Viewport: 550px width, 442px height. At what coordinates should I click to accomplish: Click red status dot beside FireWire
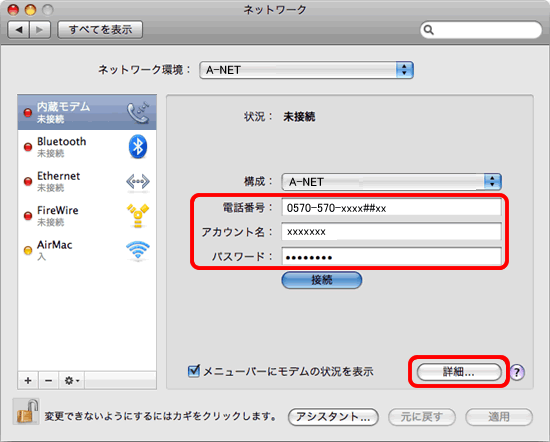[28, 215]
